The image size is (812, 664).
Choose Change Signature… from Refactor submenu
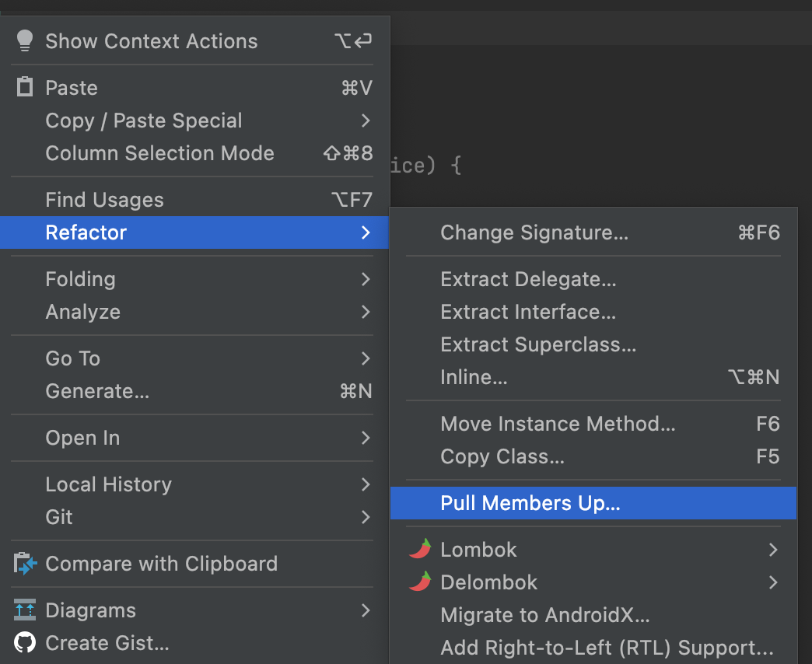(x=534, y=232)
